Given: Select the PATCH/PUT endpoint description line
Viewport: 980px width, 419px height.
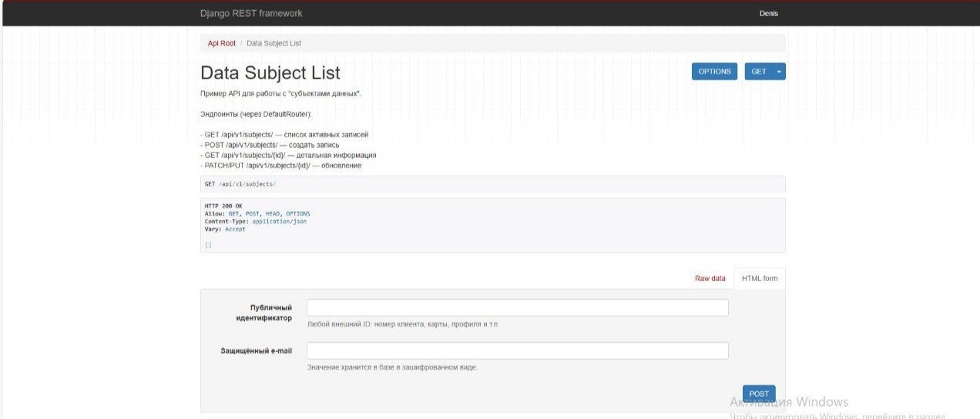Looking at the screenshot, I should click(281, 166).
